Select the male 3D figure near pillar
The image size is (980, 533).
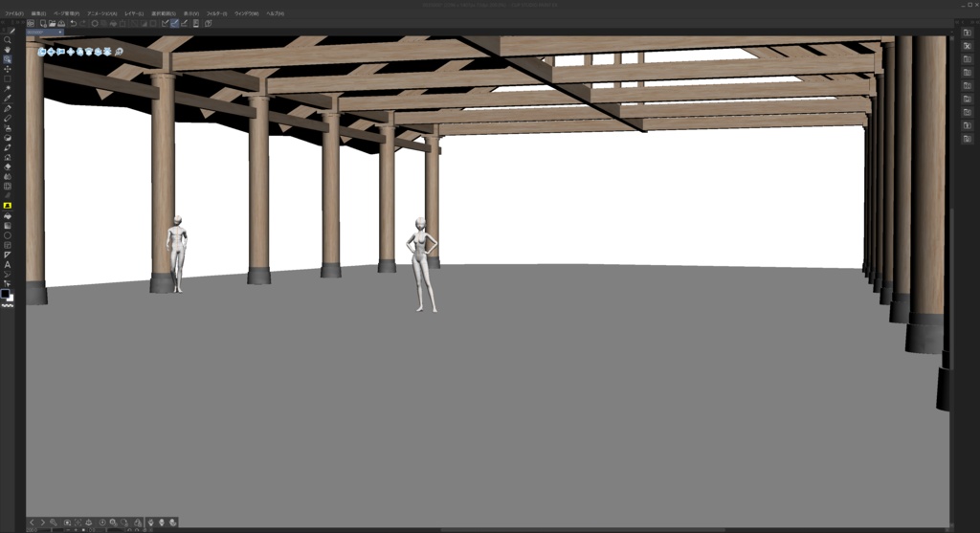(177, 254)
